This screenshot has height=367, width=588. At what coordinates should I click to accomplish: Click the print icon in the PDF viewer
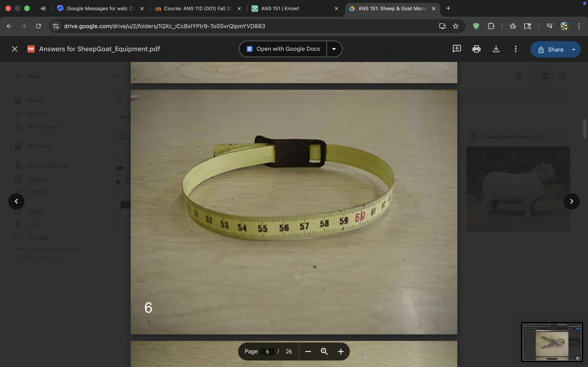coord(476,49)
